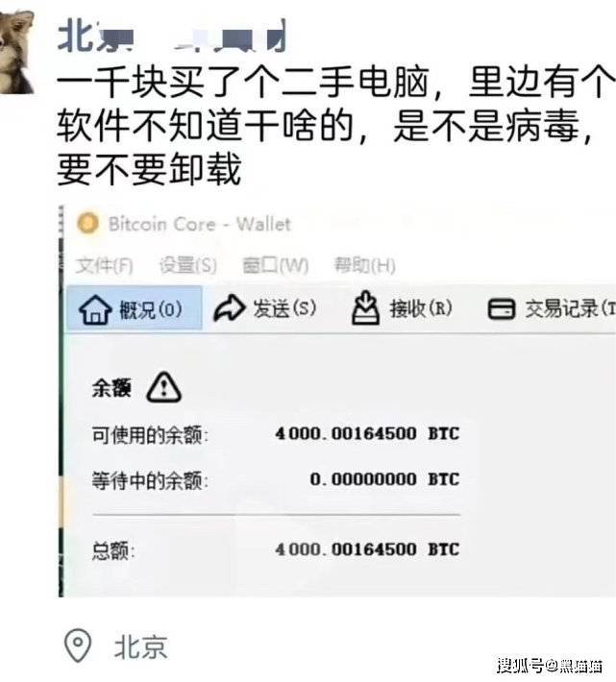Screen dimensions: 616x682
Task: Click the home icon on 概况 tab
Action: pyautogui.click(x=95, y=308)
